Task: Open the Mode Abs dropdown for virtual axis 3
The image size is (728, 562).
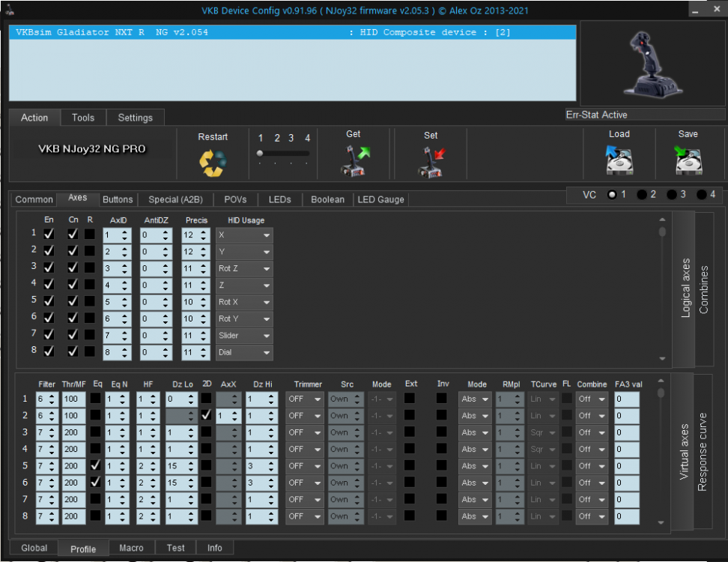Action: click(x=475, y=432)
